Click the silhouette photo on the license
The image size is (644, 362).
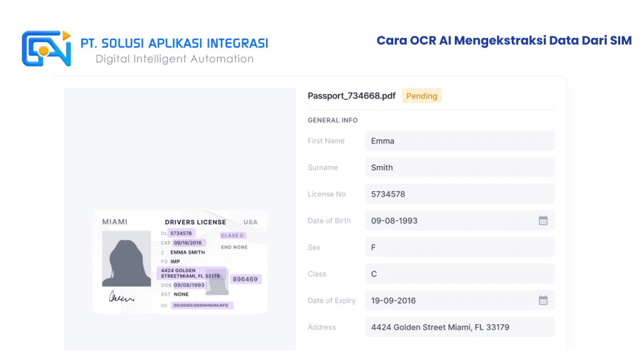click(126, 258)
